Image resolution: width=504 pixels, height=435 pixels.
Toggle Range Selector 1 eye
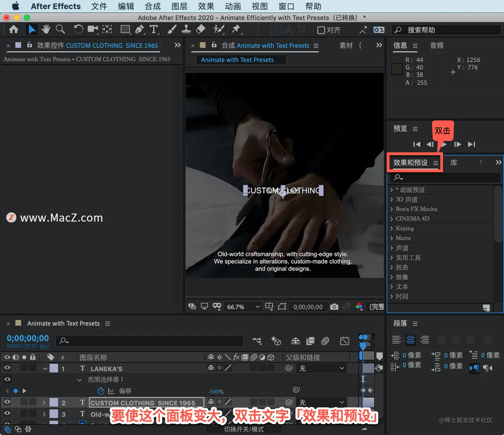pyautogui.click(x=7, y=379)
